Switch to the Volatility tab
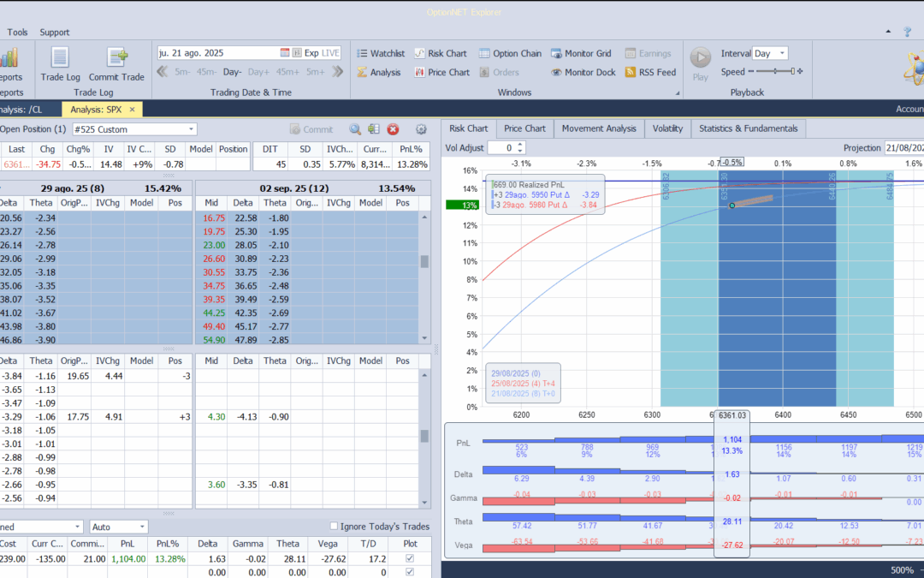 [667, 128]
